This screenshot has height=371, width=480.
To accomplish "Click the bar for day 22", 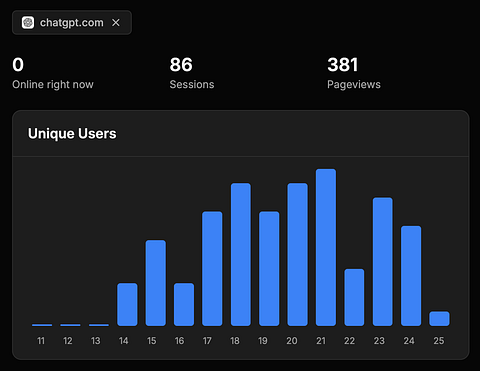I will [354, 297].
